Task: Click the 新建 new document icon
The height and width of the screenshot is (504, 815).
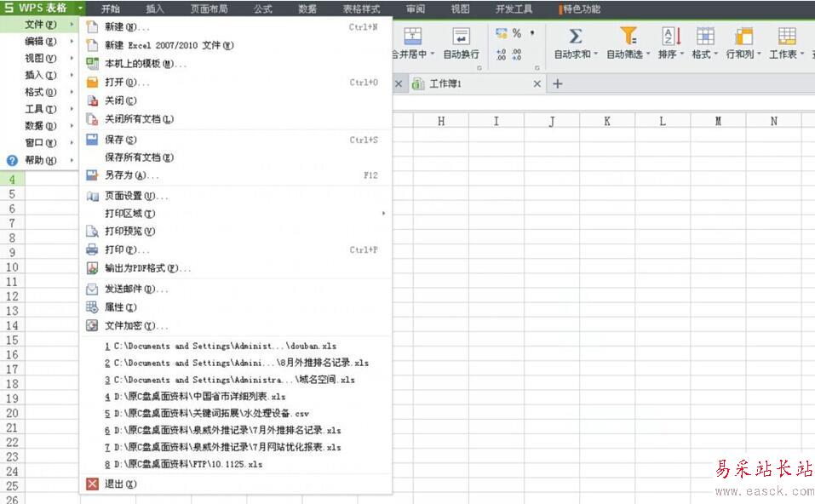Action: pos(92,27)
